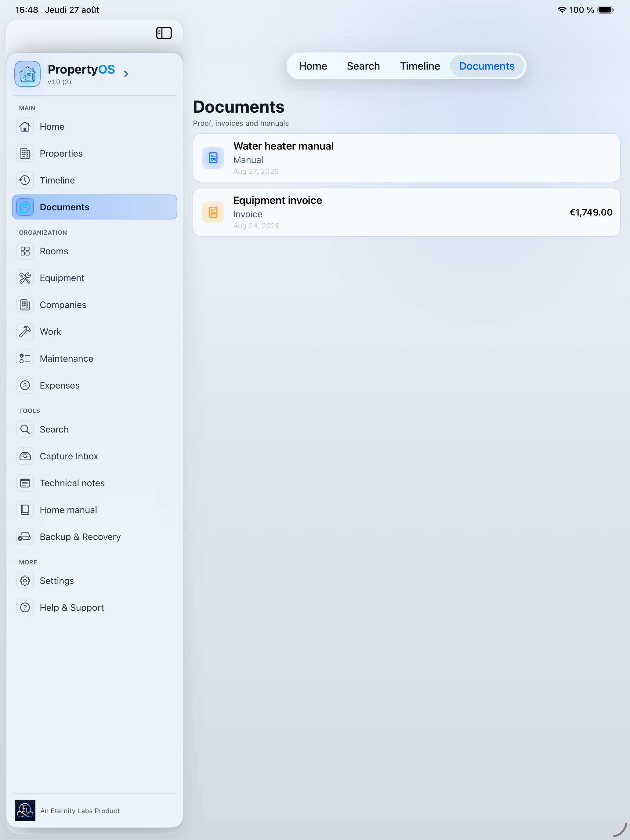This screenshot has width=630, height=840.
Task: Select the Equipment tools icon
Action: click(x=25, y=278)
